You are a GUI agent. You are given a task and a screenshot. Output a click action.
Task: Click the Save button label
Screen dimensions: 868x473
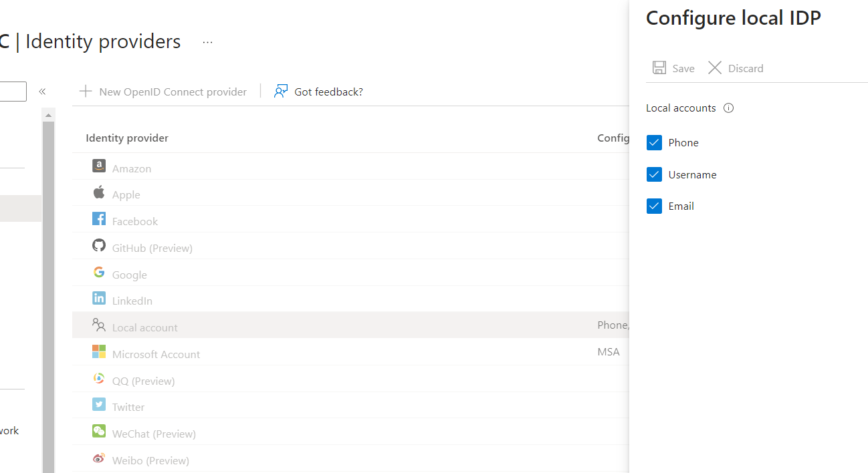pos(683,68)
